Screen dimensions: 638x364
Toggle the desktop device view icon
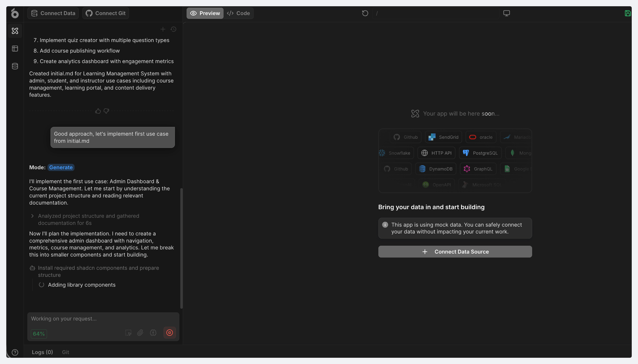[x=506, y=13]
